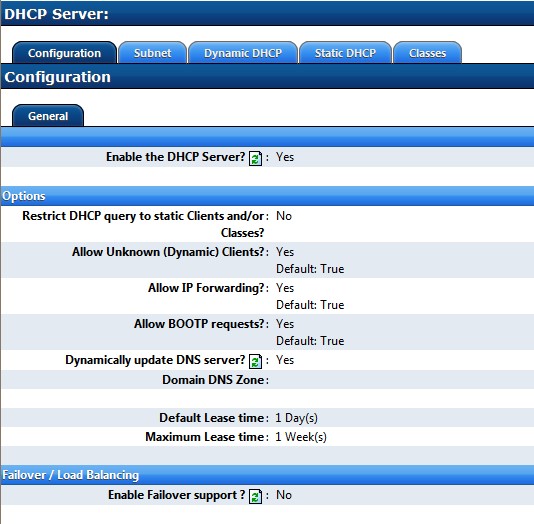Click the No value for Enable Failover support

pyautogui.click(x=284, y=495)
